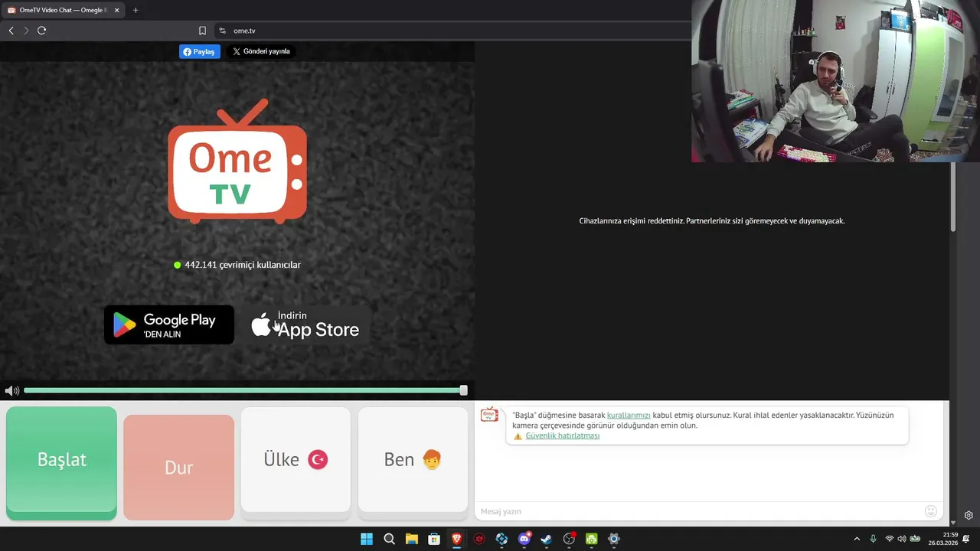The image size is (980, 551).
Task: Open the emoji picker in the chat box
Action: pyautogui.click(x=931, y=511)
